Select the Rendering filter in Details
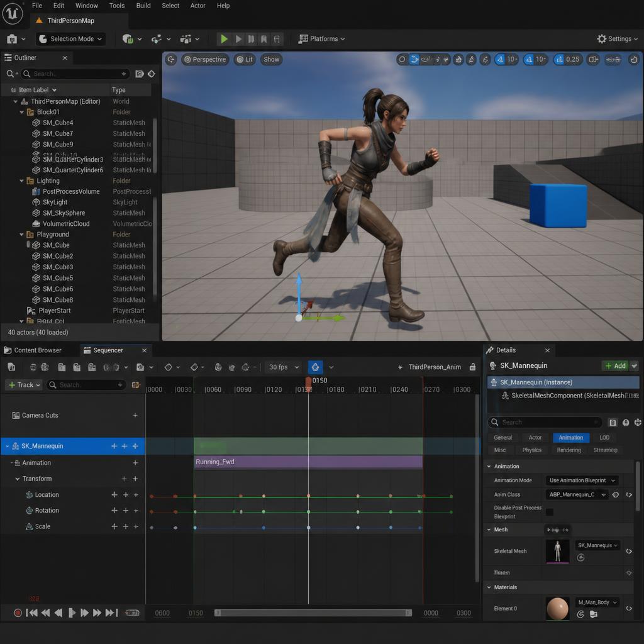This screenshot has width=644, height=644. coord(569,450)
